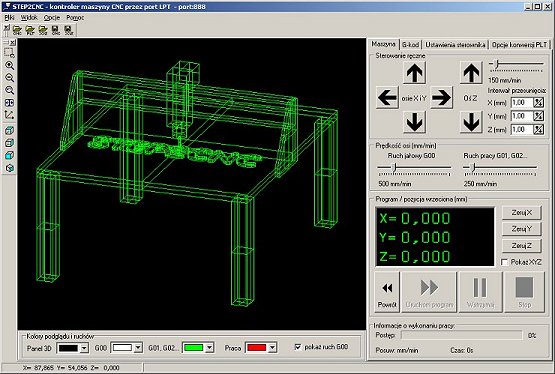Jog X axis with the left arrow button
This screenshot has width=555, height=374.
(387, 97)
